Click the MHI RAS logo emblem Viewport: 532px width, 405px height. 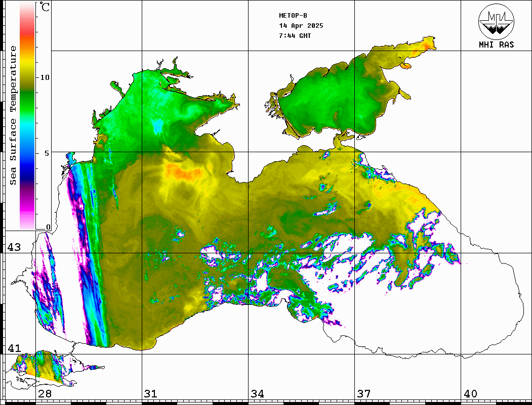(496, 21)
